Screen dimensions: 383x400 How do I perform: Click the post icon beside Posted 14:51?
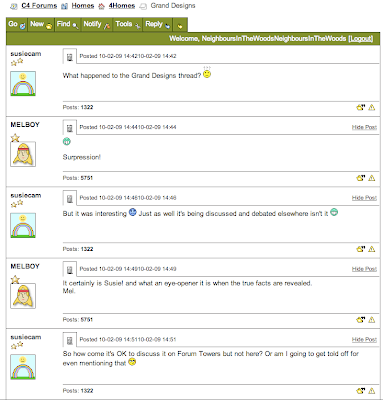pos(70,341)
